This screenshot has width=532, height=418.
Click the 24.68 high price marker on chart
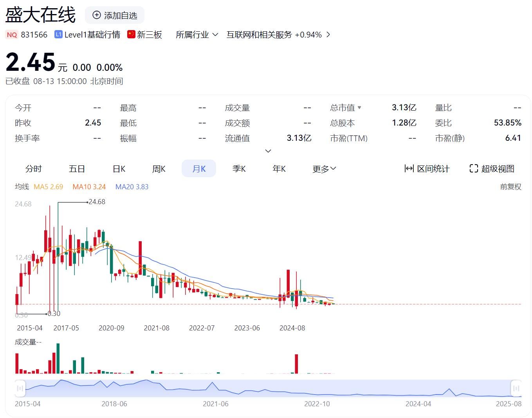97,202
